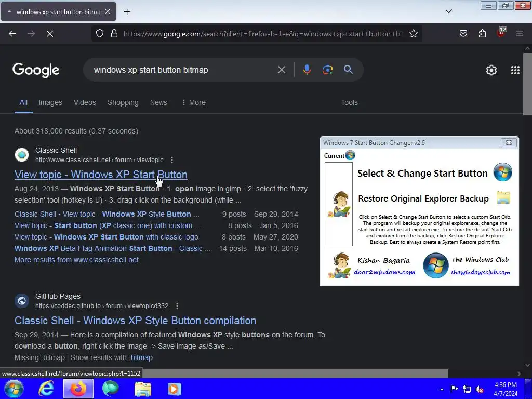This screenshot has height=399, width=532.
Task: Select the All results tab
Action: pyautogui.click(x=23, y=102)
